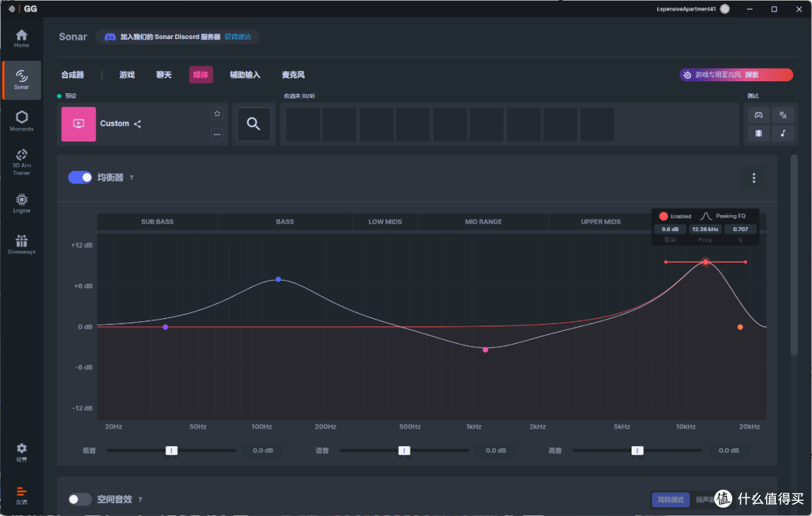
Task: Select the orange EQ point near 20kHz
Action: pyautogui.click(x=740, y=327)
